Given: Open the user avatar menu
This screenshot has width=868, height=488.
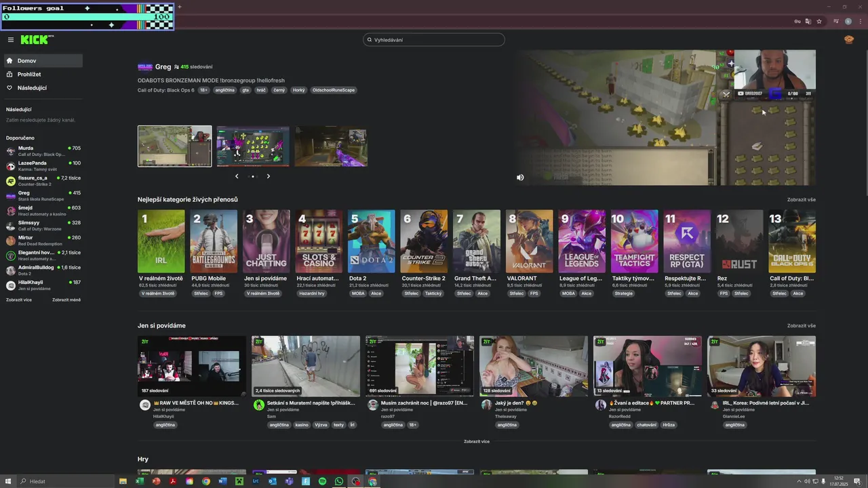Looking at the screenshot, I should pos(849,40).
